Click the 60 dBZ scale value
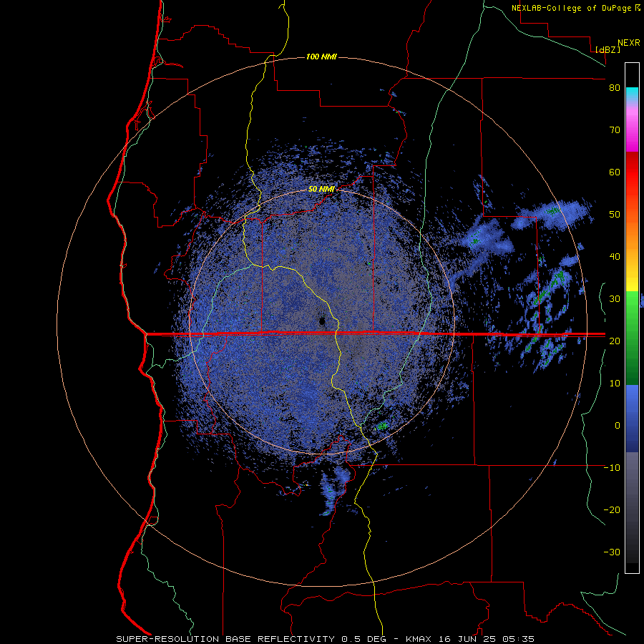 [615, 172]
